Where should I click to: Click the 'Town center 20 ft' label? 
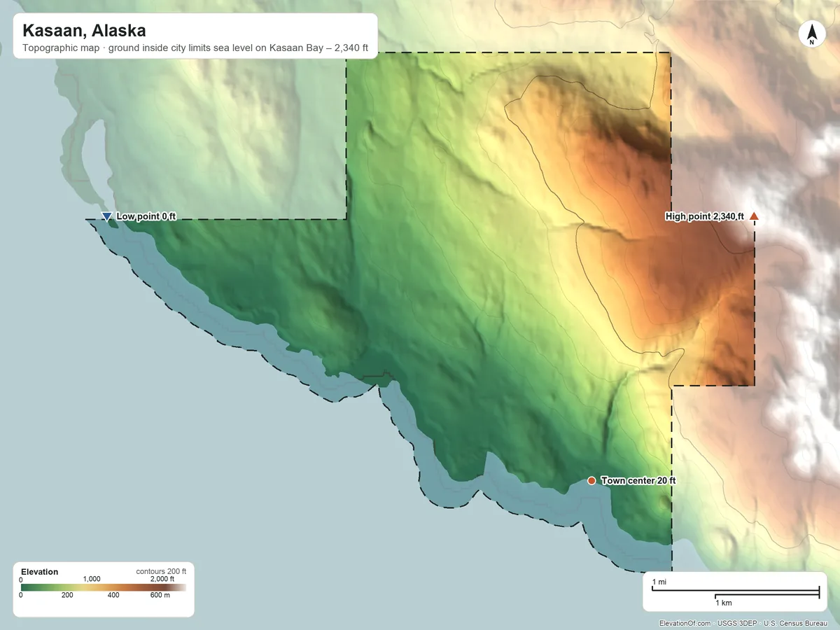(638, 481)
